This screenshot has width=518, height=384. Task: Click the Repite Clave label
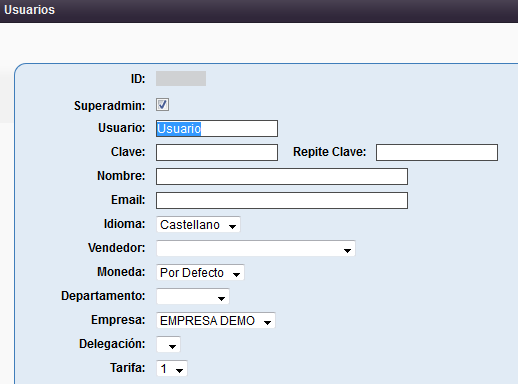tap(329, 152)
